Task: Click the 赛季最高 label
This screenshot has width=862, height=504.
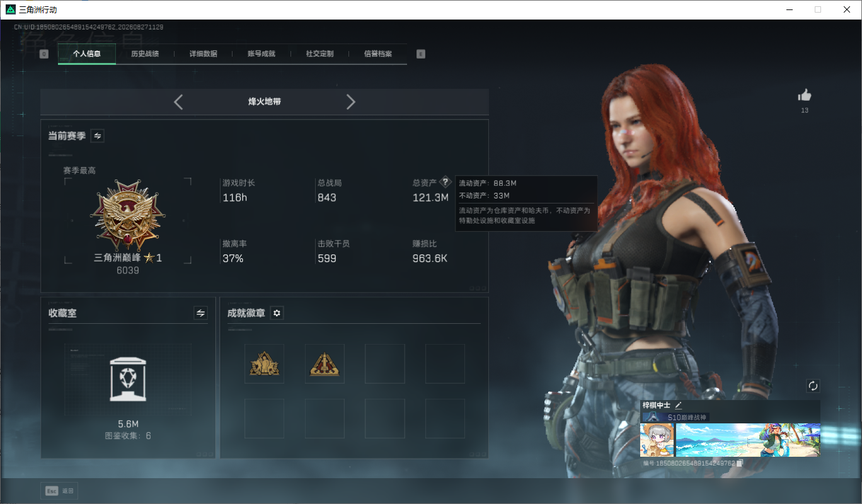Action: click(x=79, y=171)
